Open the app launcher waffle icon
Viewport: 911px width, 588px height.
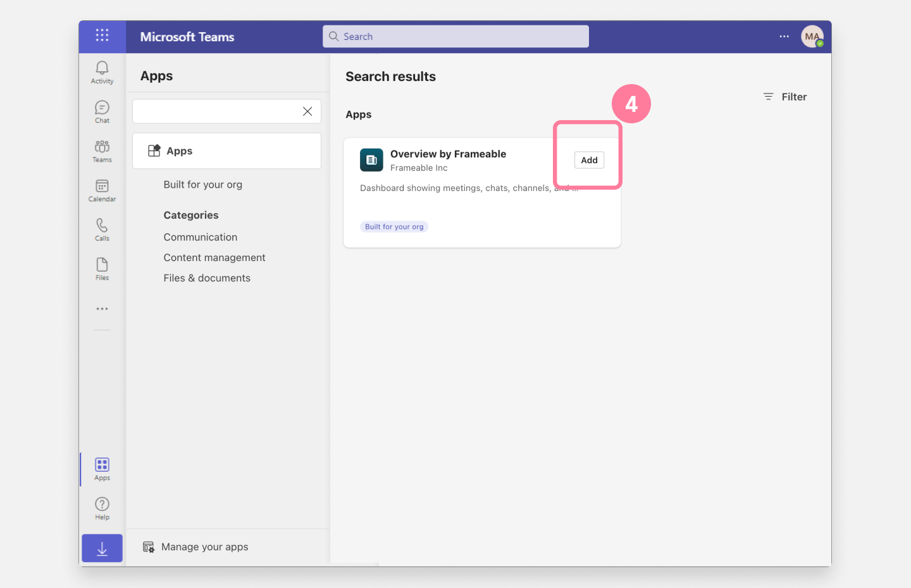click(102, 35)
